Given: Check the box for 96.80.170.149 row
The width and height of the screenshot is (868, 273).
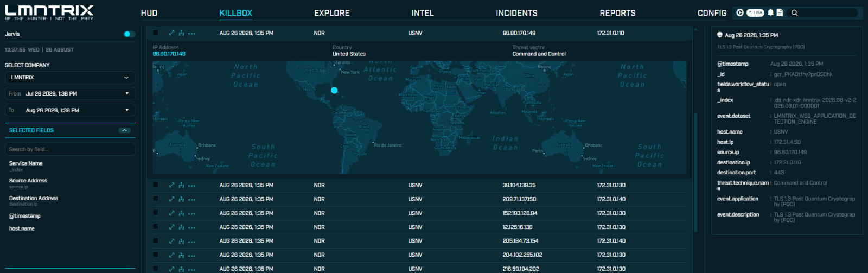Looking at the screenshot, I should (x=156, y=33).
